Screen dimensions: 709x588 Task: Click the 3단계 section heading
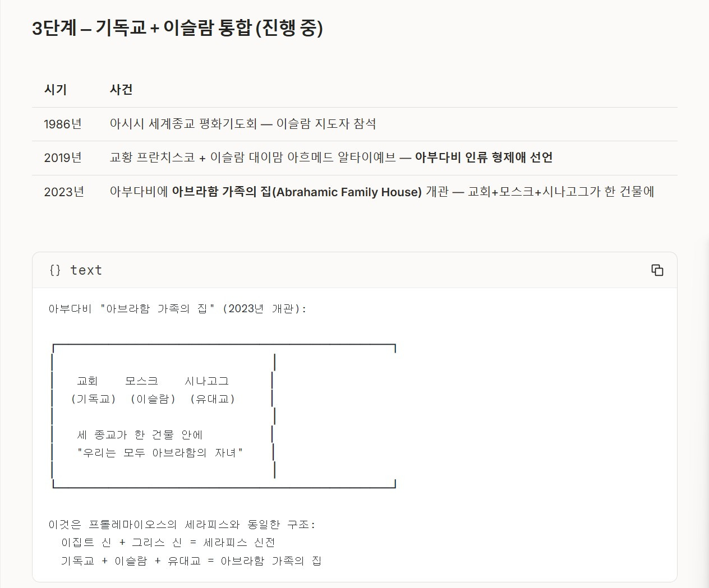[x=177, y=27]
